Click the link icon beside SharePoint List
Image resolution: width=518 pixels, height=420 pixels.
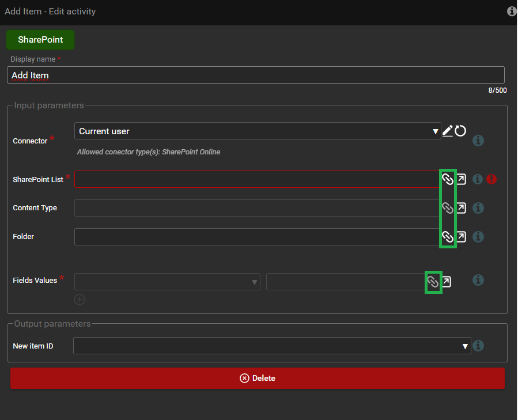pos(447,179)
